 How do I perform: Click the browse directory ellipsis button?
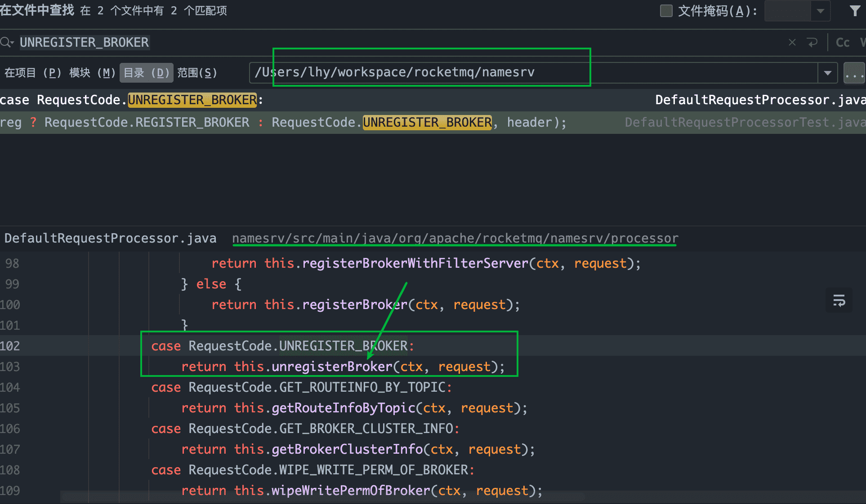854,73
